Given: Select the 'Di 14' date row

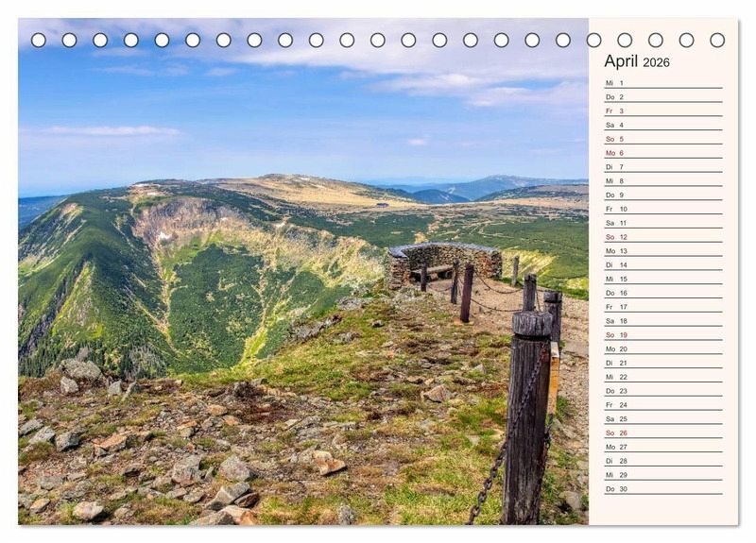Looking at the screenshot, I should pyautogui.click(x=663, y=264).
